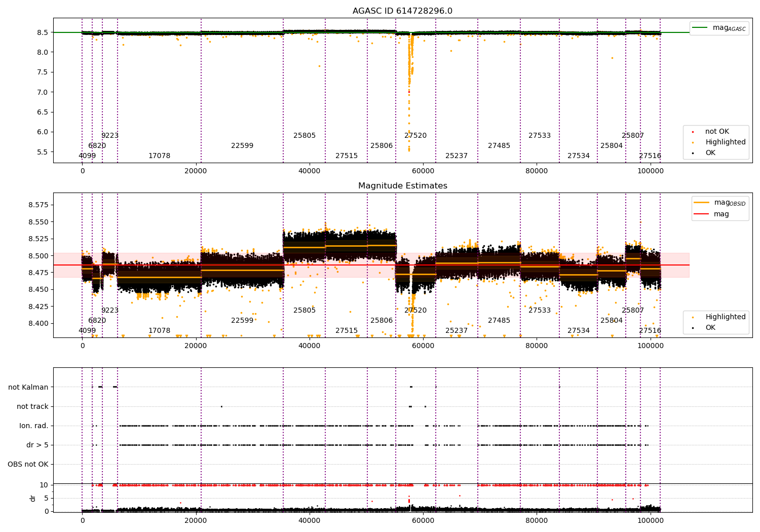Click OBSID label 27520 in top plot
The image size is (760, 532).
pyautogui.click(x=415, y=136)
